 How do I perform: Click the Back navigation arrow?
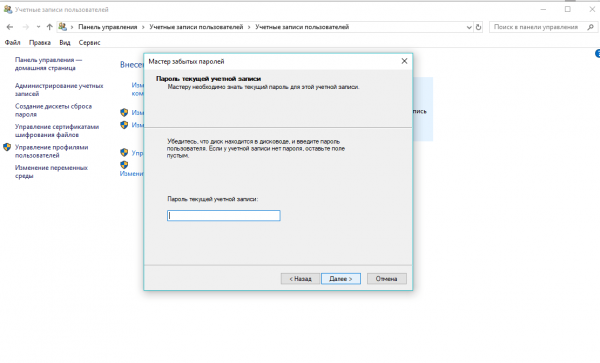10,27
